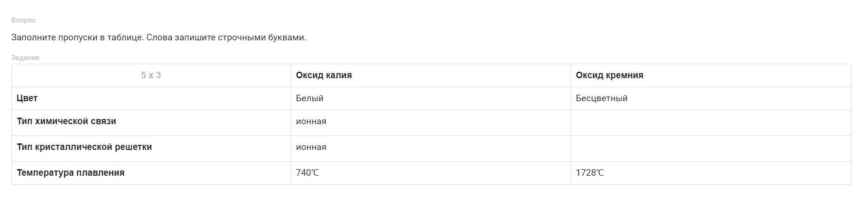Click the empty crystal lattice cell for Оксид кремния
The image size is (868, 209).
(x=710, y=149)
